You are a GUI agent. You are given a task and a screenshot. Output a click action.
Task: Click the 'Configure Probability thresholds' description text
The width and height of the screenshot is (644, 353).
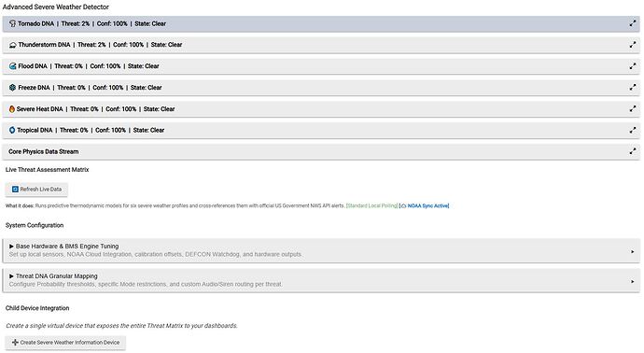[x=146, y=284]
